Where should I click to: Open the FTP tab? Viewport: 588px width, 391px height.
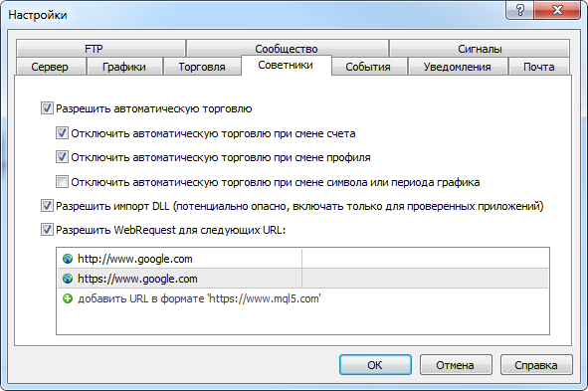point(100,49)
